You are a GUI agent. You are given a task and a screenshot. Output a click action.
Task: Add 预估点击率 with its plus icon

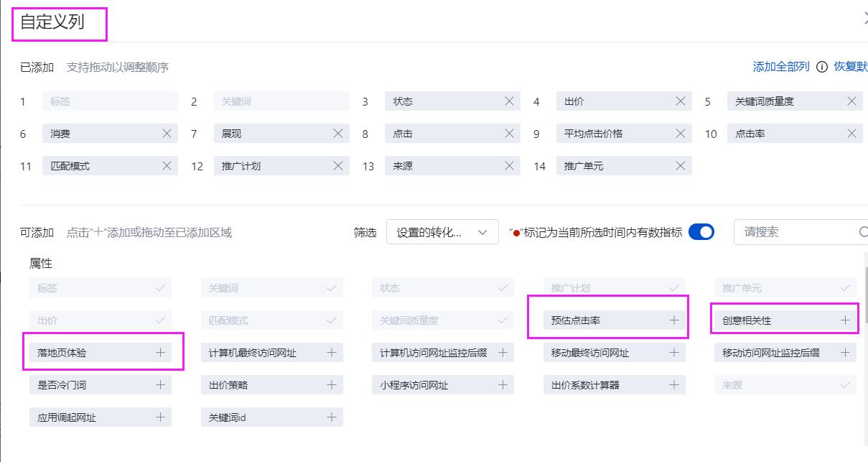tap(673, 320)
